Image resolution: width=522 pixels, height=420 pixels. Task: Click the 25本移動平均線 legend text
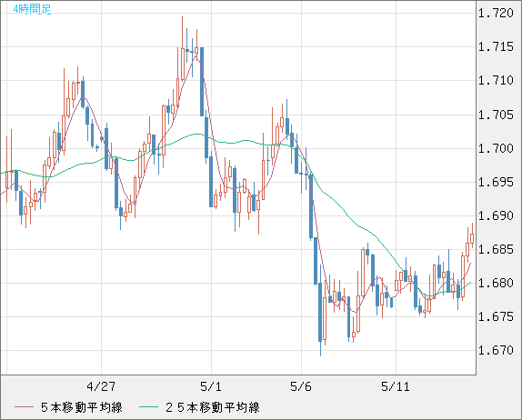click(x=213, y=407)
